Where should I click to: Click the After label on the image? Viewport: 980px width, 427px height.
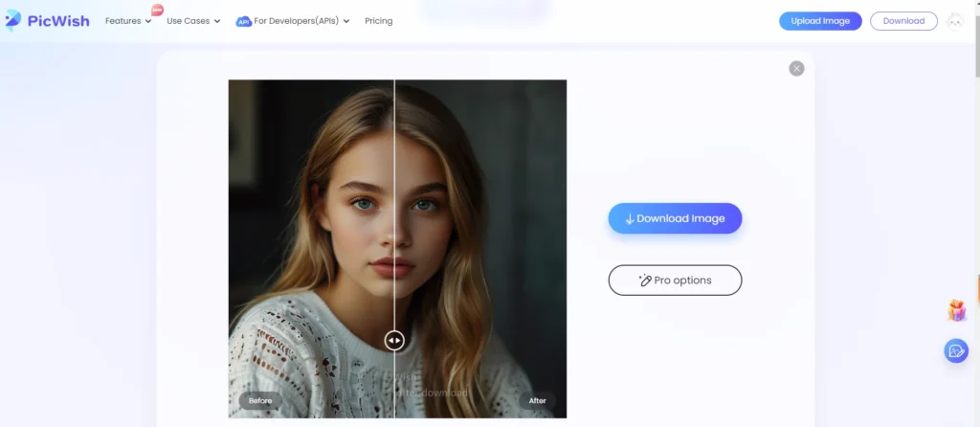click(x=536, y=401)
